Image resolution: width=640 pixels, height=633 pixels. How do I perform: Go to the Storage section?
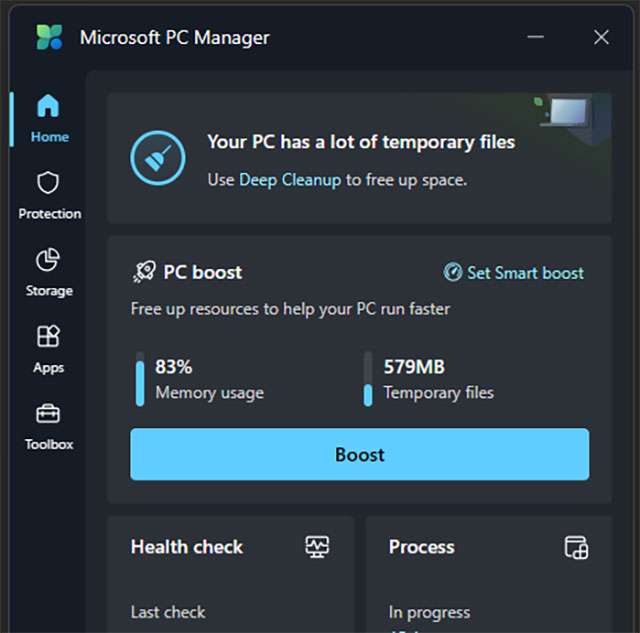tap(49, 273)
